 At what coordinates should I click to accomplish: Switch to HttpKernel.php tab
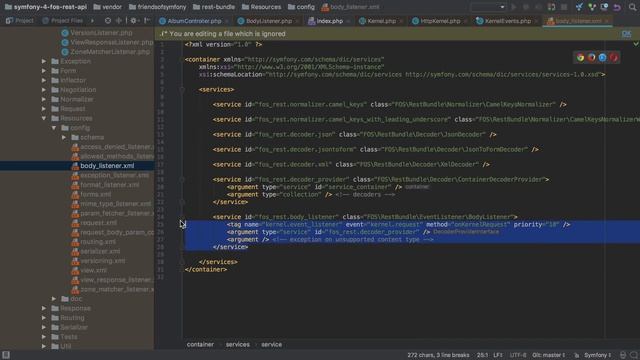440,21
